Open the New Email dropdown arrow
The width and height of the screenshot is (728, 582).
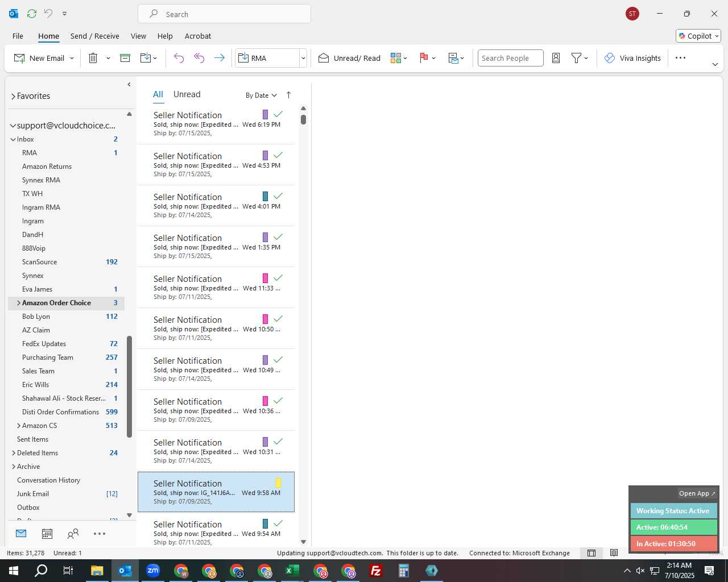pyautogui.click(x=72, y=58)
